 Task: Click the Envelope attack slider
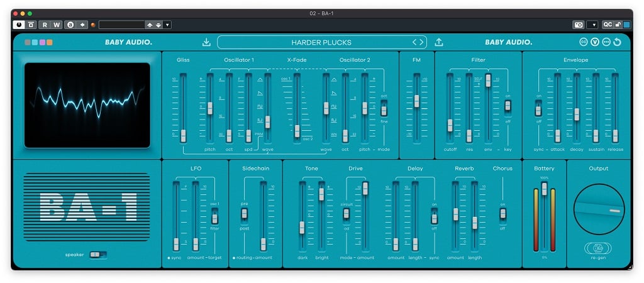tap(557, 136)
